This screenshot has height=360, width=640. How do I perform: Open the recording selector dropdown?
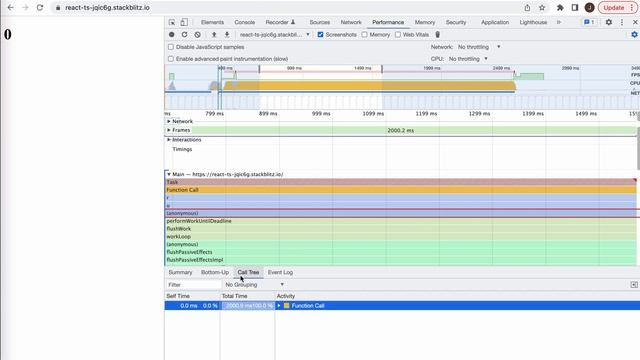tap(275, 35)
